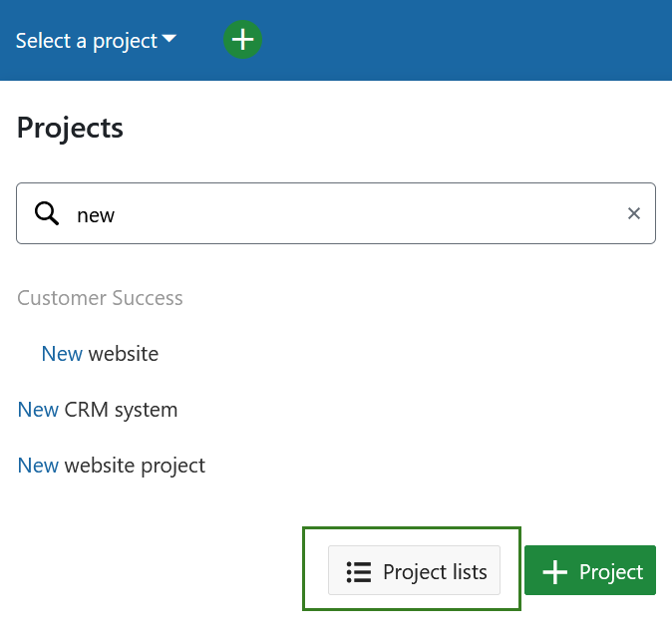Screen dimensions: 672x639
Task: Click the Projects heading
Action: pyautogui.click(x=70, y=128)
